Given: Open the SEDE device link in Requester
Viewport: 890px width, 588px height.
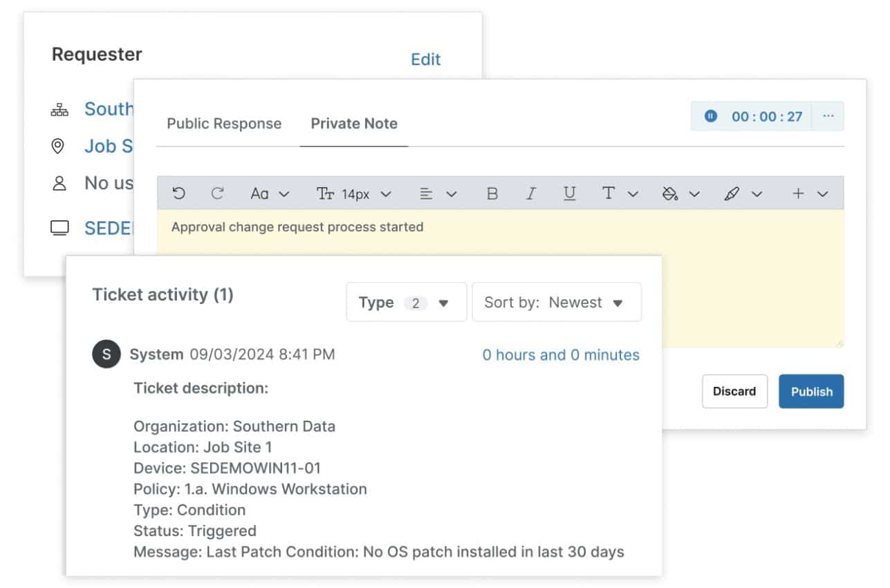Looking at the screenshot, I should 109,229.
